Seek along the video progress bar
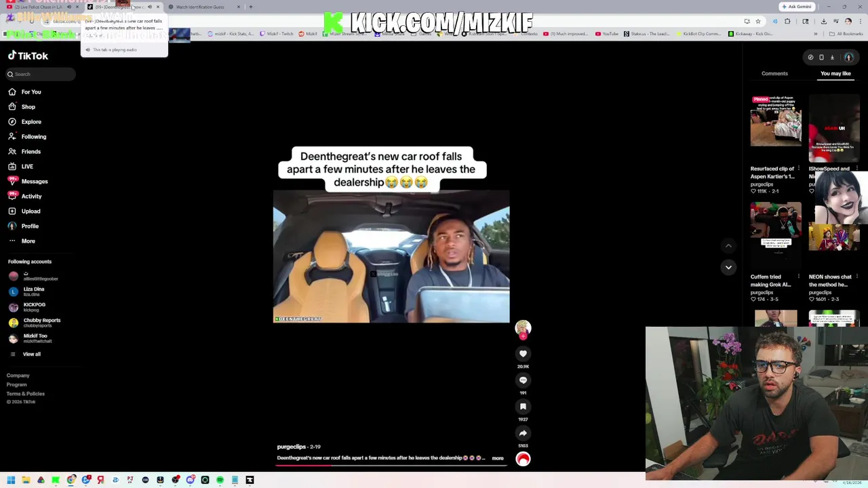The image size is (868, 488). [391, 466]
